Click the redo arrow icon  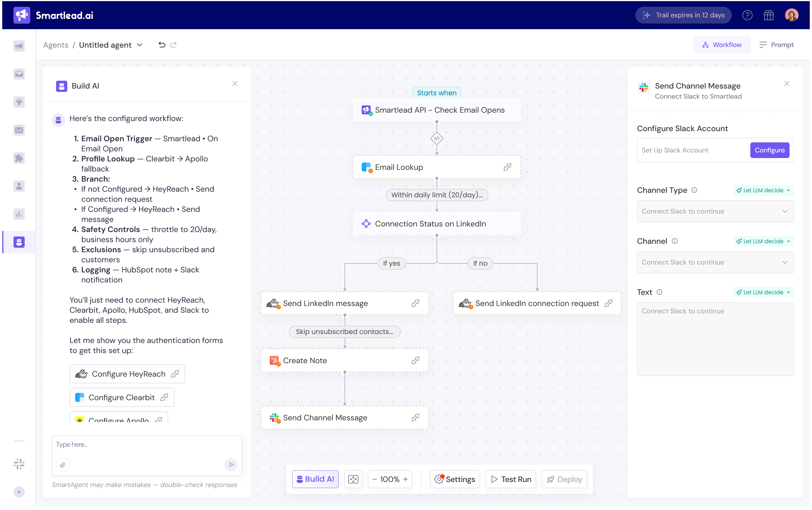173,45
